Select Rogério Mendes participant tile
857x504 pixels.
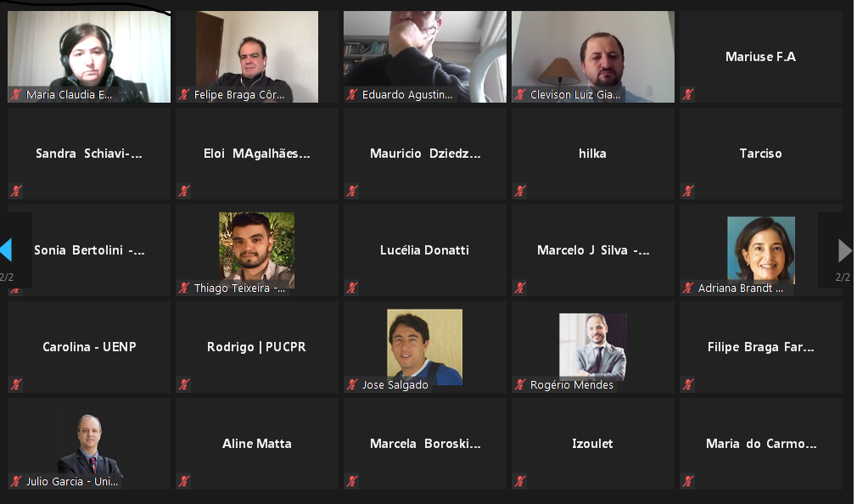(x=593, y=347)
